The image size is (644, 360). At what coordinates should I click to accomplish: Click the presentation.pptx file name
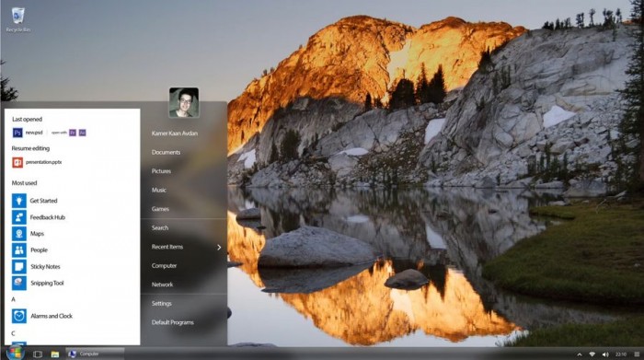[x=43, y=162]
